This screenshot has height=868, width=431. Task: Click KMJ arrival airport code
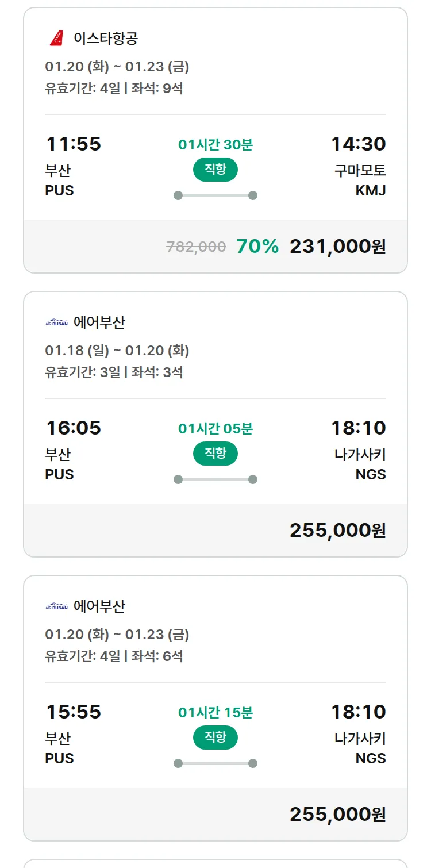pyautogui.click(x=370, y=190)
